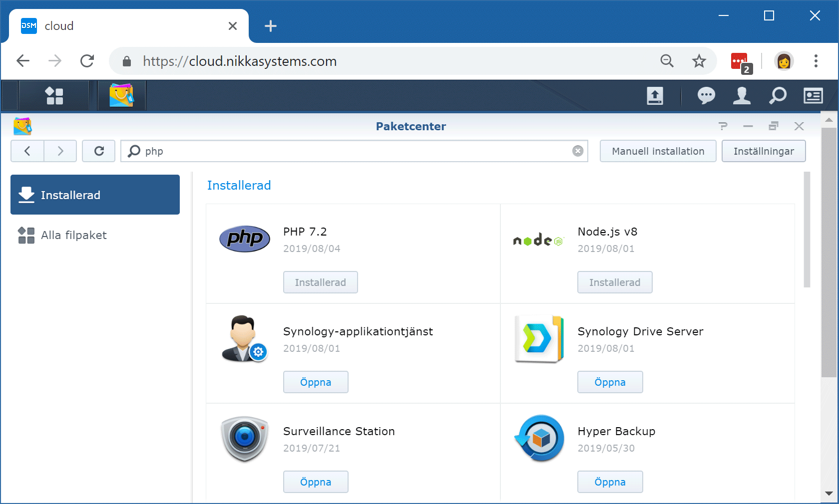This screenshot has width=839, height=504.
Task: Select the Installerad sidebar category
Action: pos(95,195)
